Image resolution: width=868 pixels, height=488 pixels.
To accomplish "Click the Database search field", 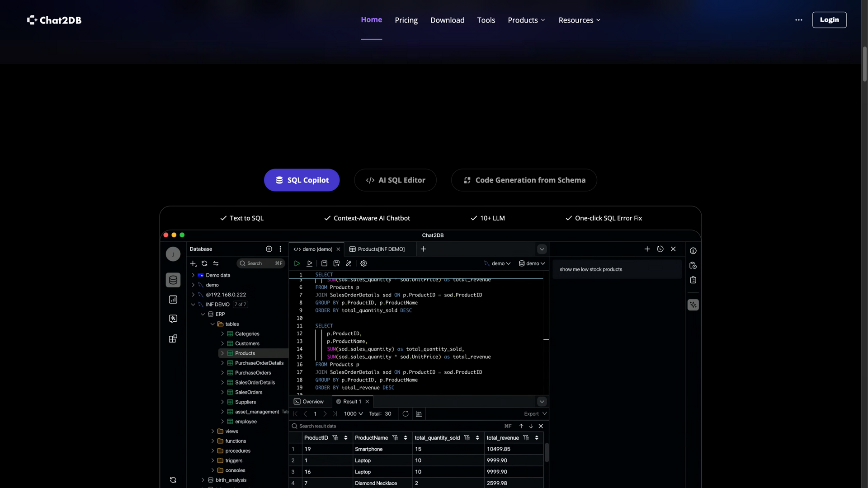I will coord(261,263).
